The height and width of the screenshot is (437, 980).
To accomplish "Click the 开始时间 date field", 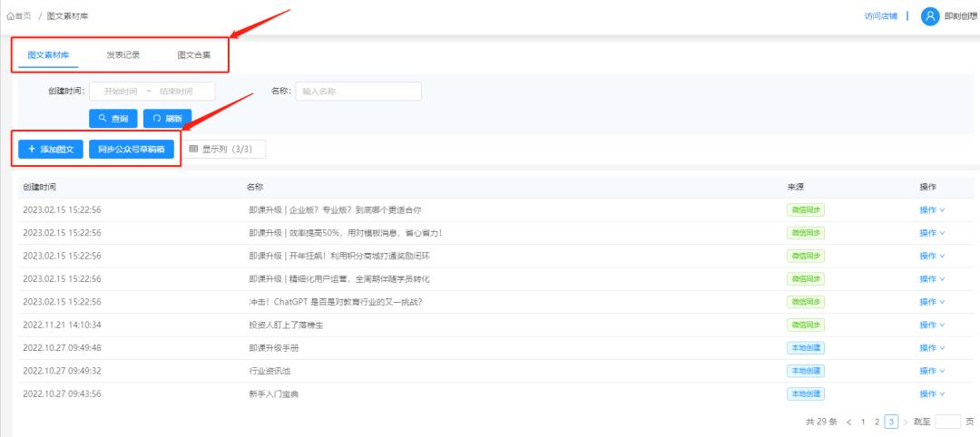I will pos(121,92).
